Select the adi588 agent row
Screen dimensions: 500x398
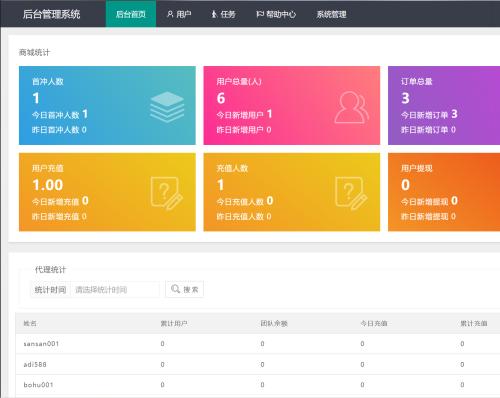coord(258,364)
